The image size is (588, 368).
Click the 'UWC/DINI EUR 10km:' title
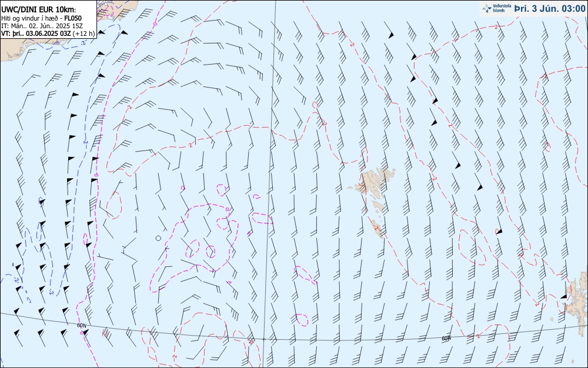pyautogui.click(x=39, y=10)
